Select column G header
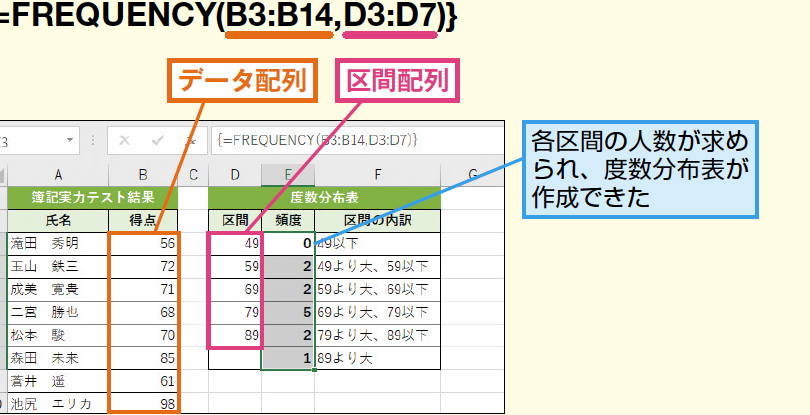This screenshot has height=415, width=810. tap(472, 175)
